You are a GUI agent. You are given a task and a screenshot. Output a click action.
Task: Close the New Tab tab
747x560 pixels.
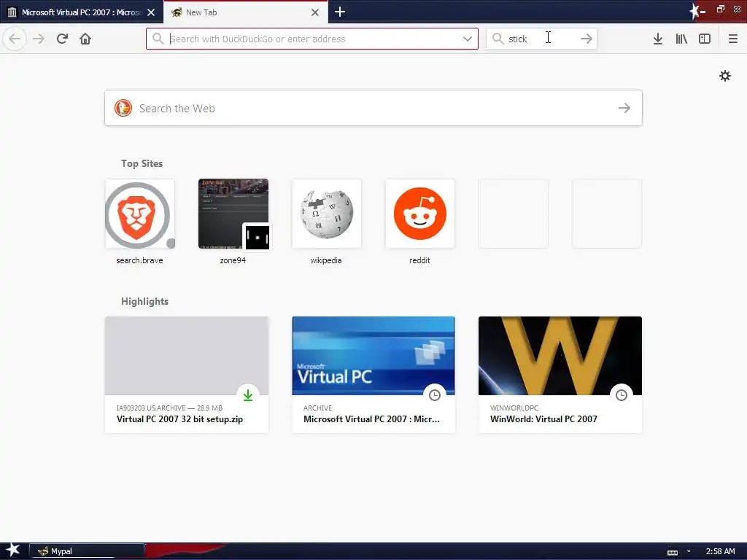point(315,12)
